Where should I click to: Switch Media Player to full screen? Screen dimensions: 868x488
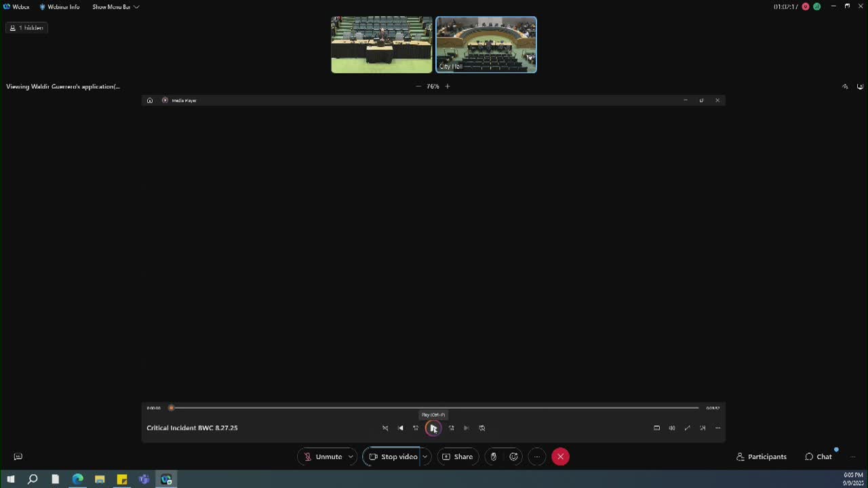[687, 428]
